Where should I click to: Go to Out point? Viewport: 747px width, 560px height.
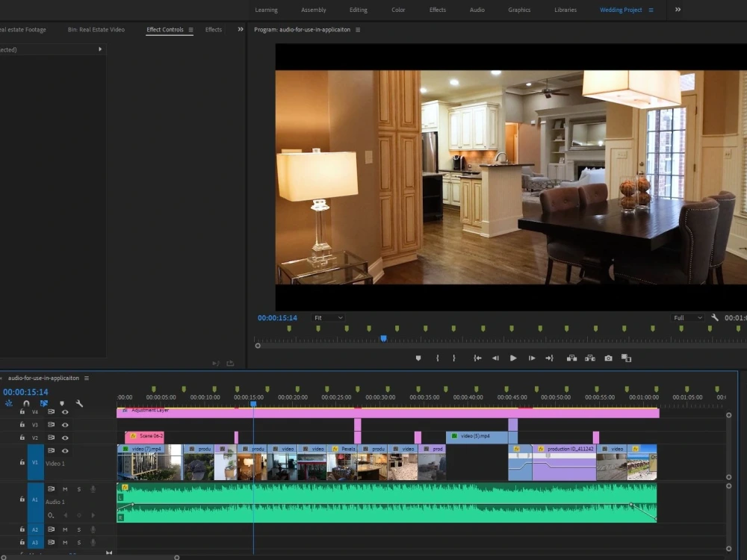tap(549, 358)
